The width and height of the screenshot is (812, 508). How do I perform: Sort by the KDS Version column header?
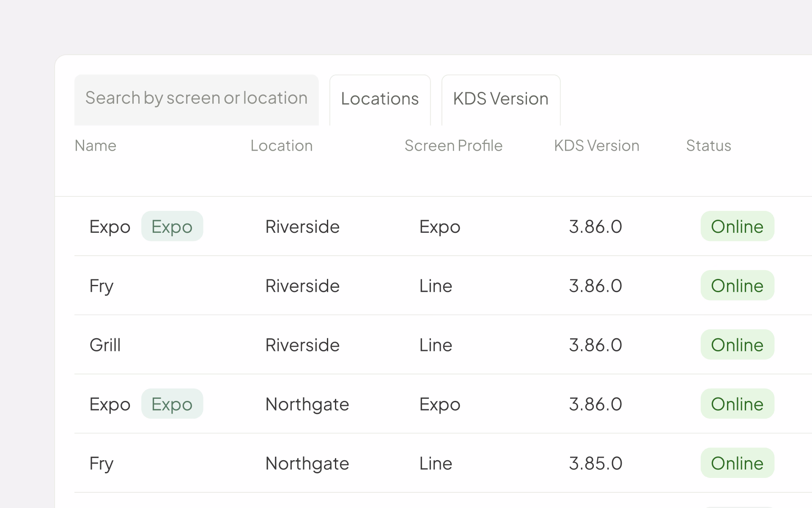coord(597,146)
